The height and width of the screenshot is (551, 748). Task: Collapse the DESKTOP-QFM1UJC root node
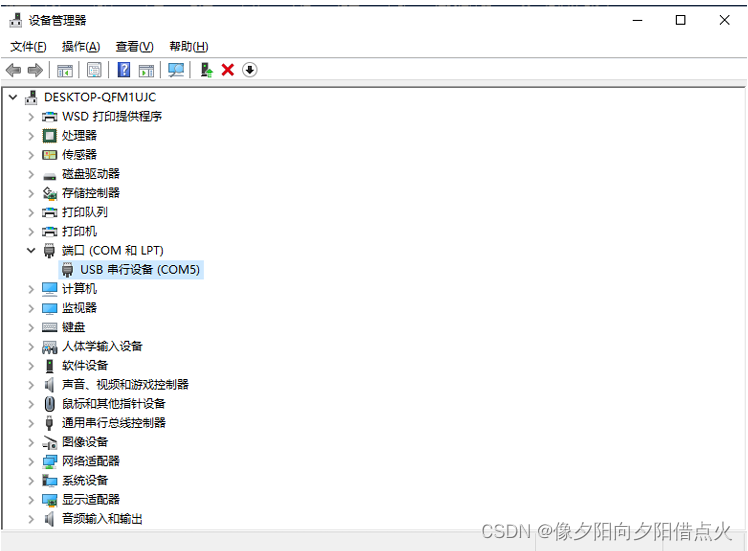click(13, 97)
